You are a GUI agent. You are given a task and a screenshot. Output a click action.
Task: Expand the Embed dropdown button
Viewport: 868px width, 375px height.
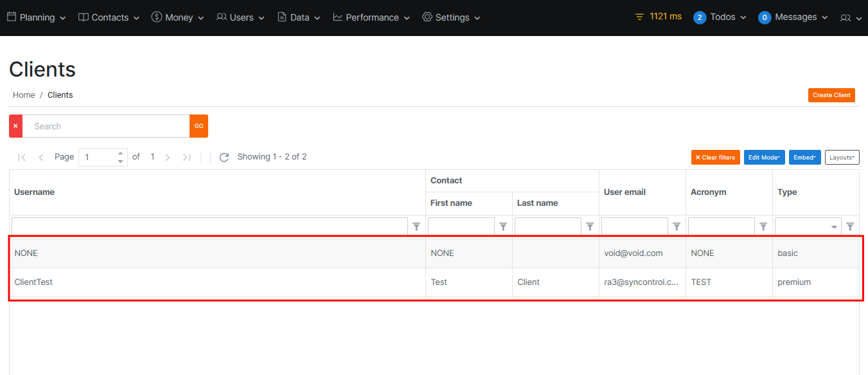coord(804,158)
